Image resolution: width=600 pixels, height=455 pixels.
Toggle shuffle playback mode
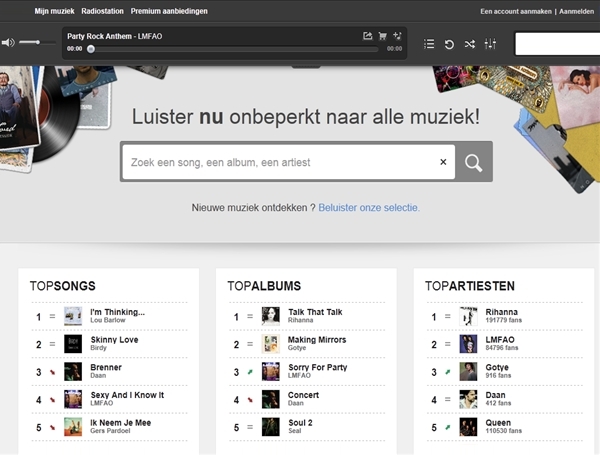click(x=470, y=44)
